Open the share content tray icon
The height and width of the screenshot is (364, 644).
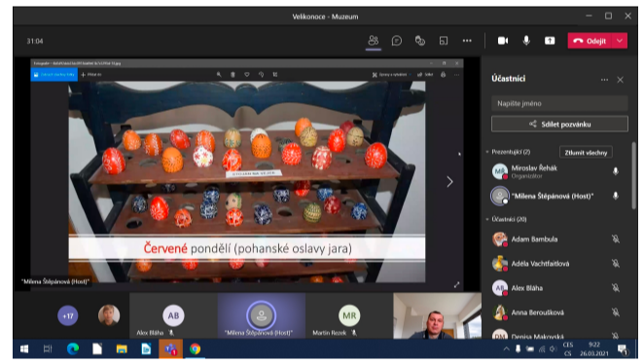(x=550, y=41)
